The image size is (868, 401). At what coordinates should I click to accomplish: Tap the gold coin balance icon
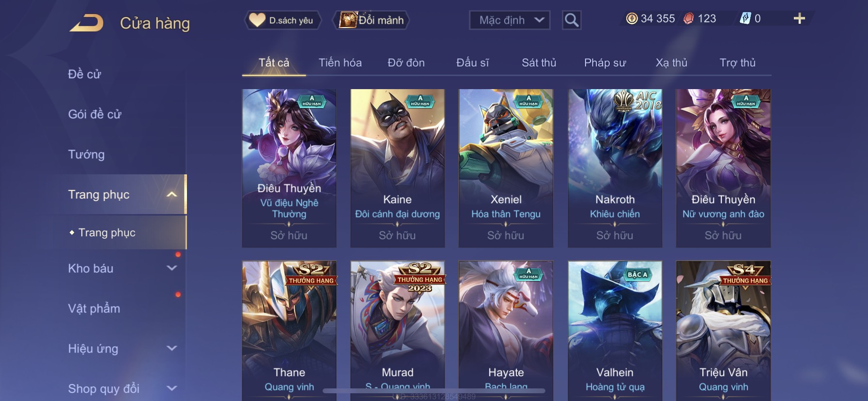(632, 19)
